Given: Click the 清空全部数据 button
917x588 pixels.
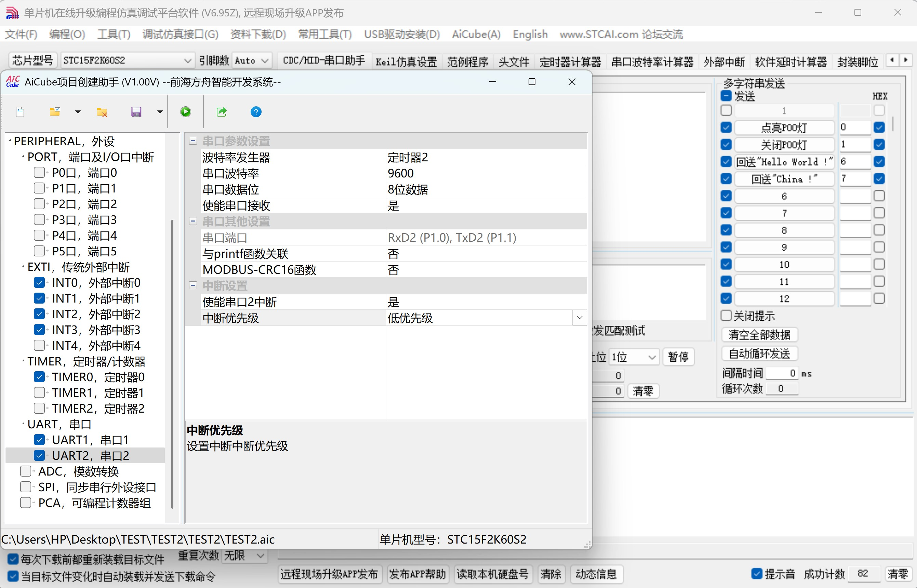Looking at the screenshot, I should click(x=759, y=335).
